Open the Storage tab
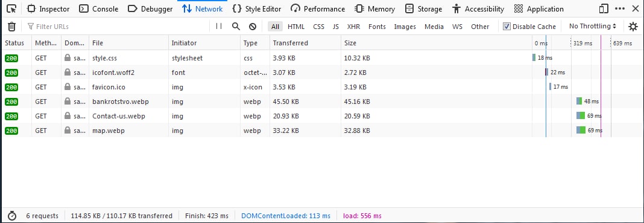644x223 pixels. pyautogui.click(x=423, y=8)
